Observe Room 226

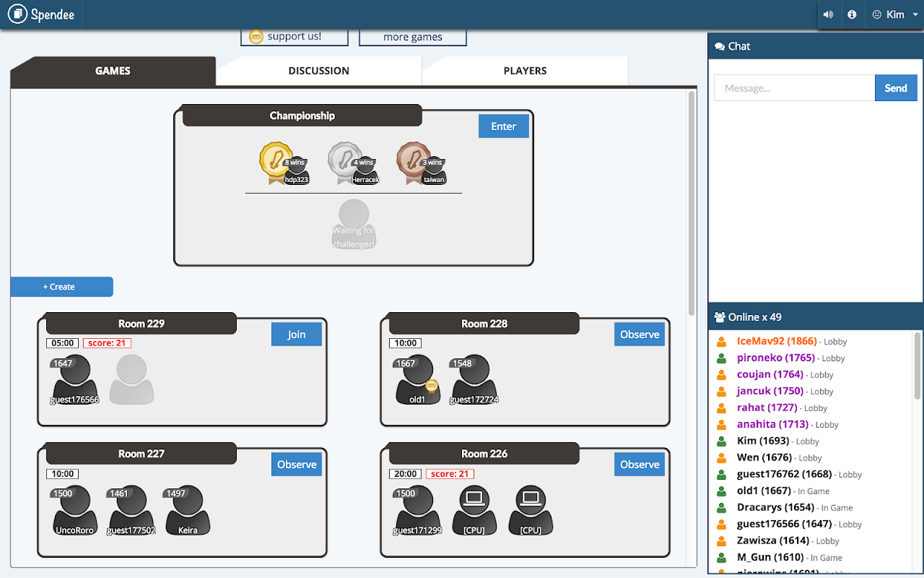[x=640, y=465]
